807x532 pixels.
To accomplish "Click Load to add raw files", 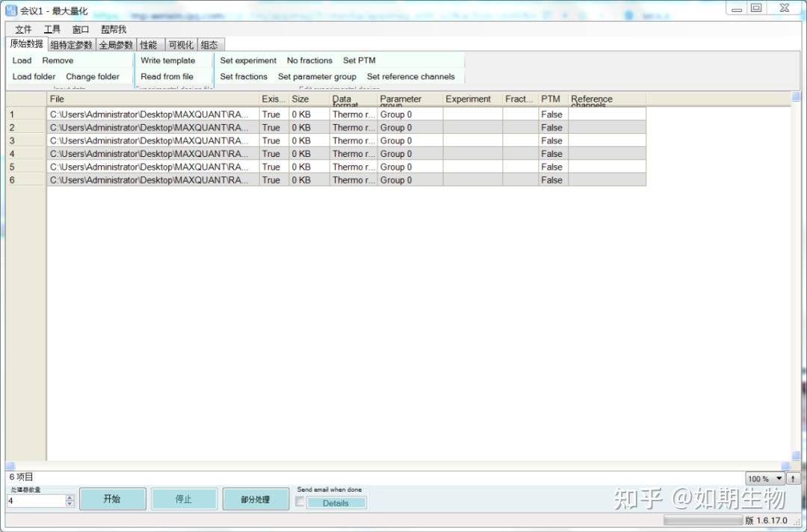I will (x=21, y=61).
